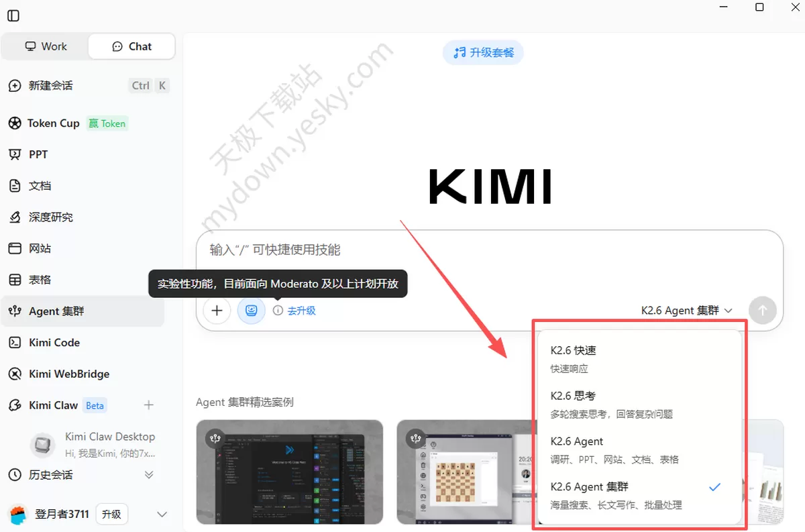Viewport: 805px width, 532px height.
Task: Click the 升级 button beside username
Action: 111,515
